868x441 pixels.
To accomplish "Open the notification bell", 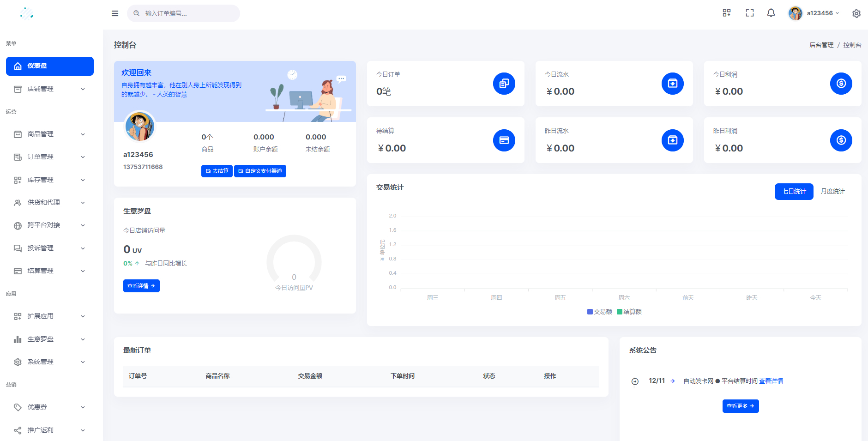I will click(x=771, y=13).
